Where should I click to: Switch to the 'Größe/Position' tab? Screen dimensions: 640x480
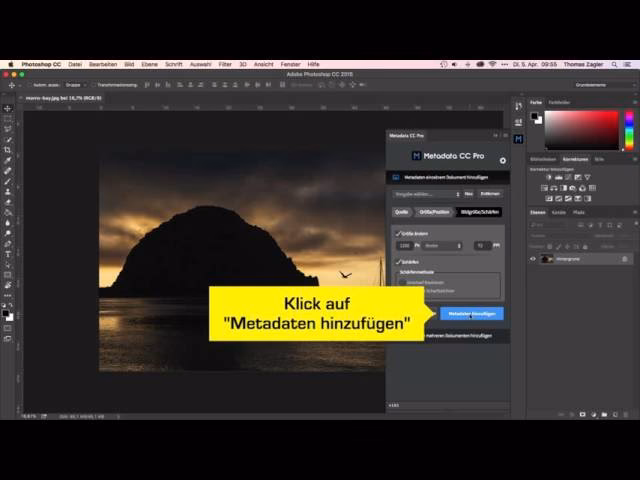pyautogui.click(x=434, y=212)
